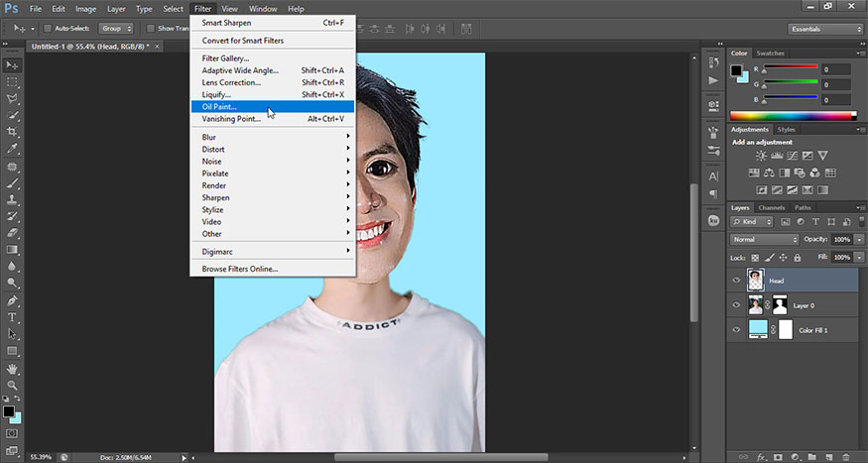The height and width of the screenshot is (463, 868).
Task: Open the Essentials workspace dropdown
Action: (823, 29)
